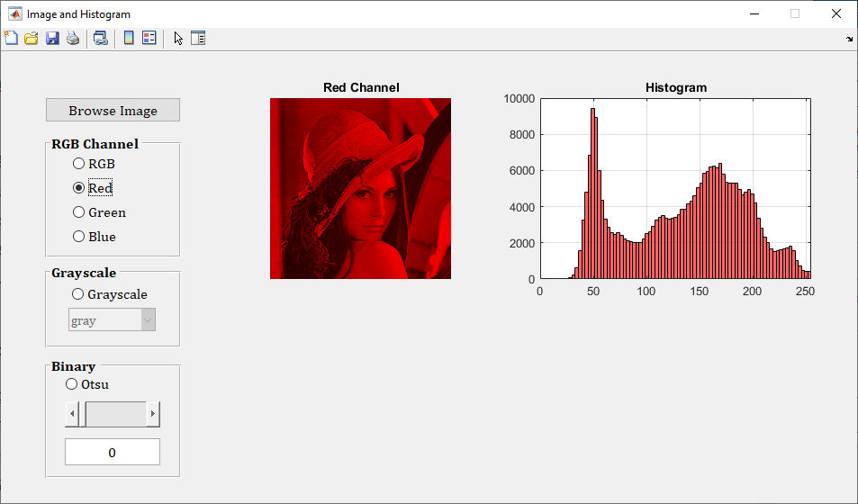Viewport: 858px width, 504px height.
Task: Activate the Edit Plot arrow tool
Action: click(178, 38)
